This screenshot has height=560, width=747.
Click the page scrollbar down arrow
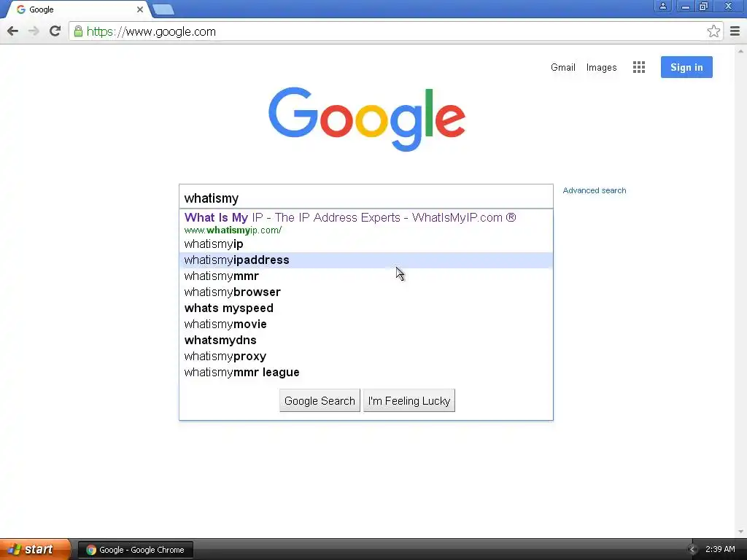(741, 532)
